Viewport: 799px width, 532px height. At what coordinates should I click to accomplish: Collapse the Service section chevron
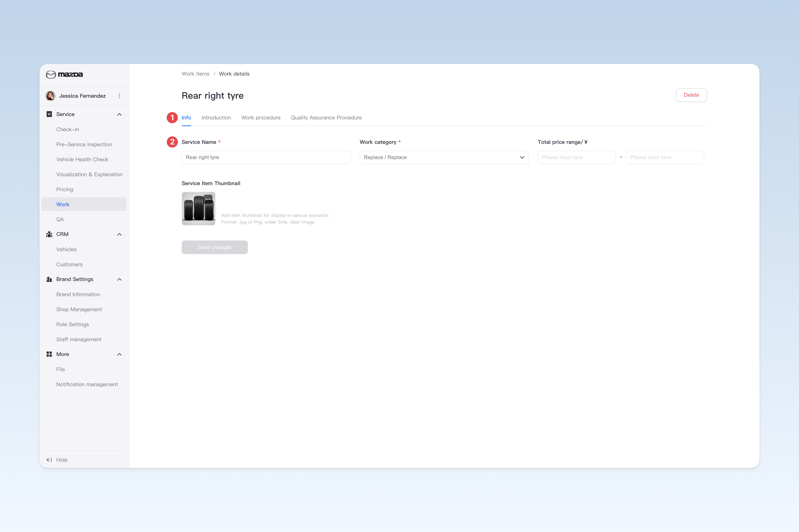119,114
